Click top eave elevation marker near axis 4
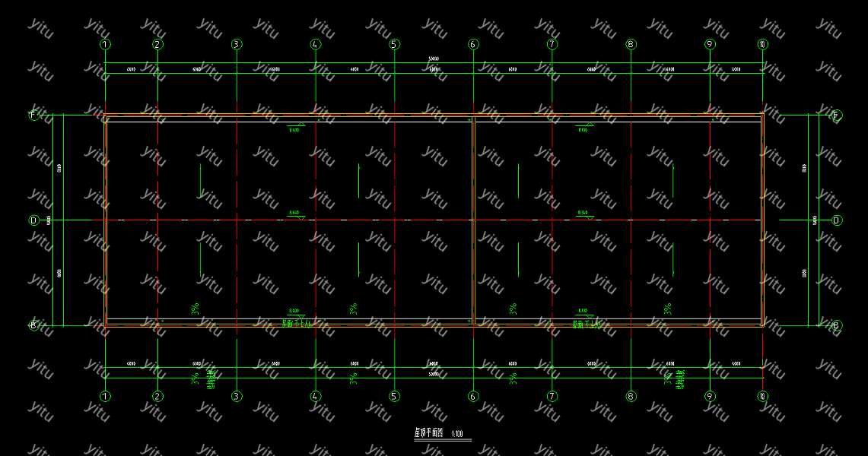This screenshot has height=456, width=868. tap(295, 127)
